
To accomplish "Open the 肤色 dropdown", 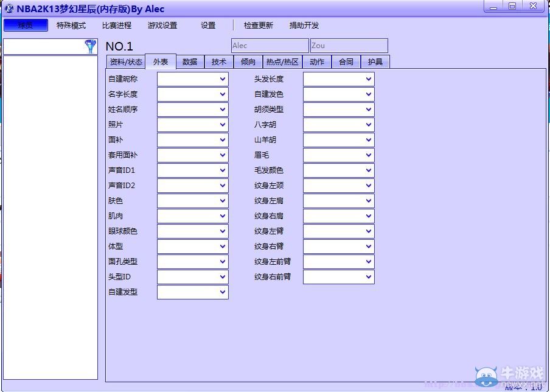I will tap(193, 201).
